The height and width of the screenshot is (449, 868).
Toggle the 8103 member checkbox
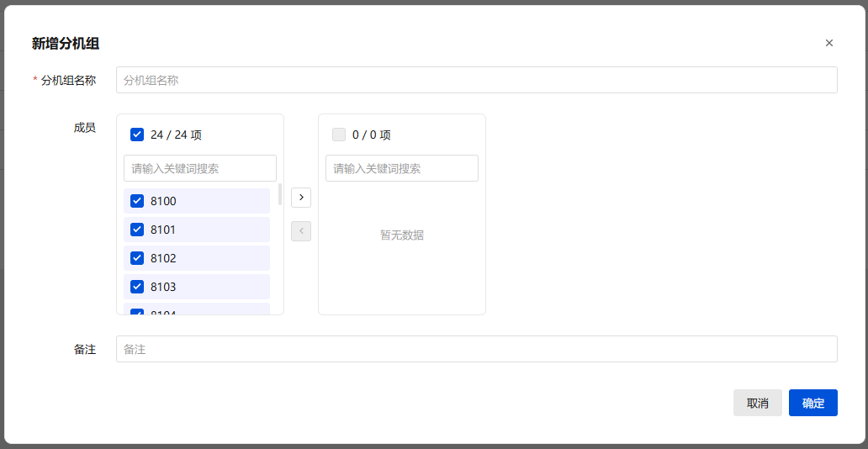point(137,287)
